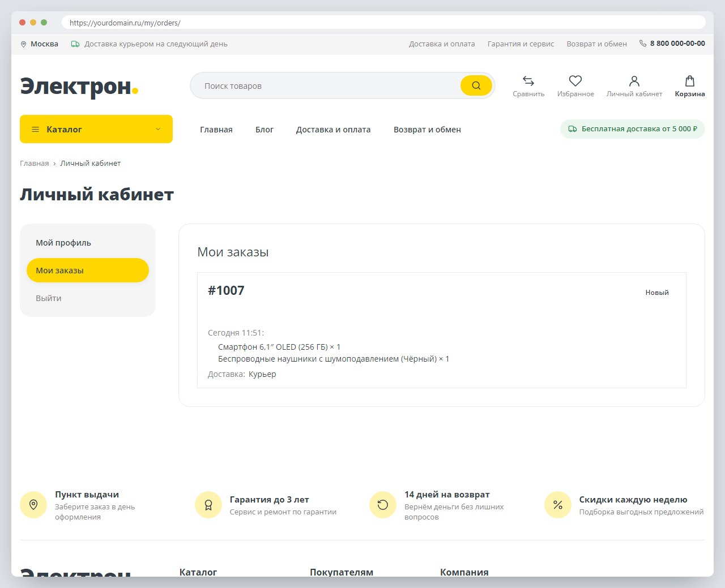The height and width of the screenshot is (588, 725).
Task: Open the yellow Каталог menu button
Action: 96,129
